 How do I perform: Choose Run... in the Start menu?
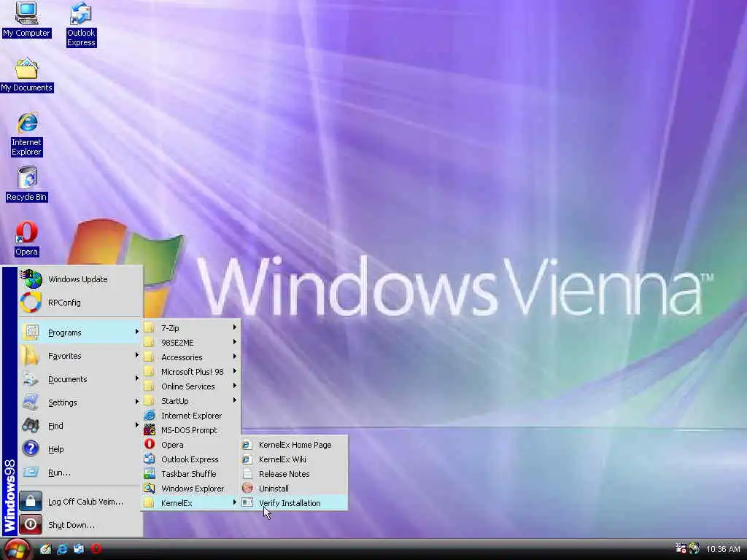pos(80,472)
